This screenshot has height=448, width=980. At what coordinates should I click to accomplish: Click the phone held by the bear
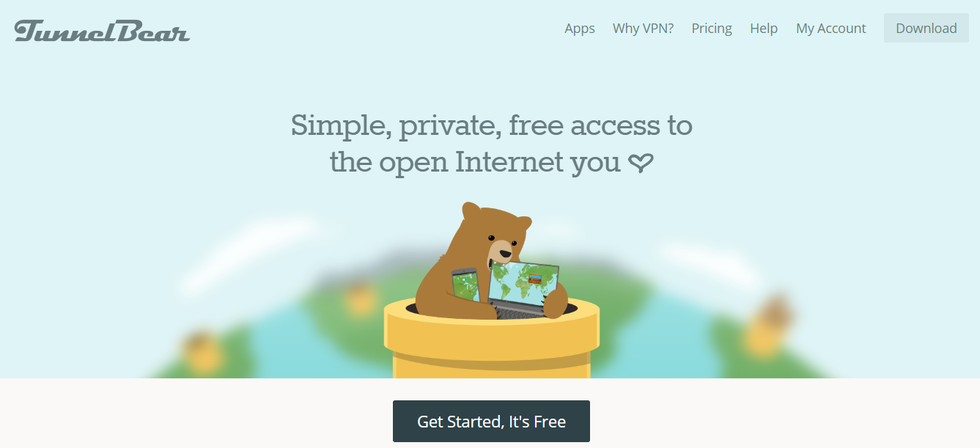pos(465,285)
